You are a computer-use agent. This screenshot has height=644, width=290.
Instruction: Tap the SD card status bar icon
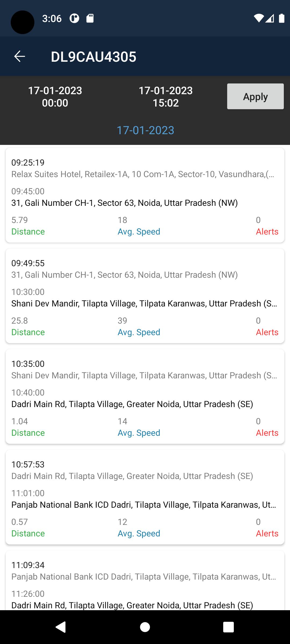[90, 19]
